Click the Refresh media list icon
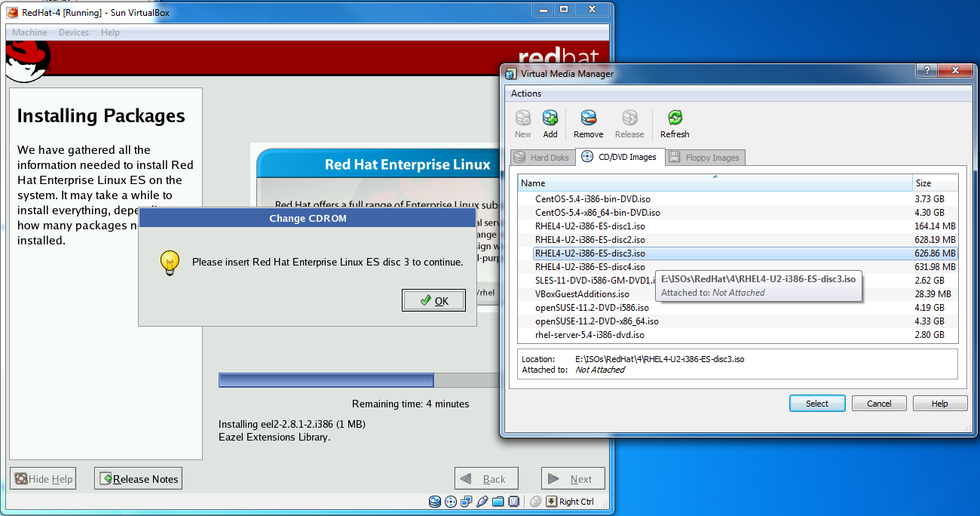Viewport: 980px width, 516px height. (x=675, y=118)
